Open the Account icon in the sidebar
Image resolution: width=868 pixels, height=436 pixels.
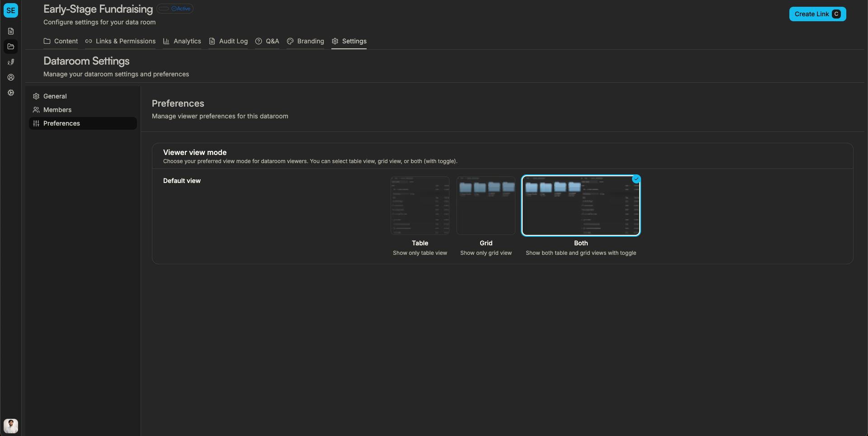(x=11, y=77)
